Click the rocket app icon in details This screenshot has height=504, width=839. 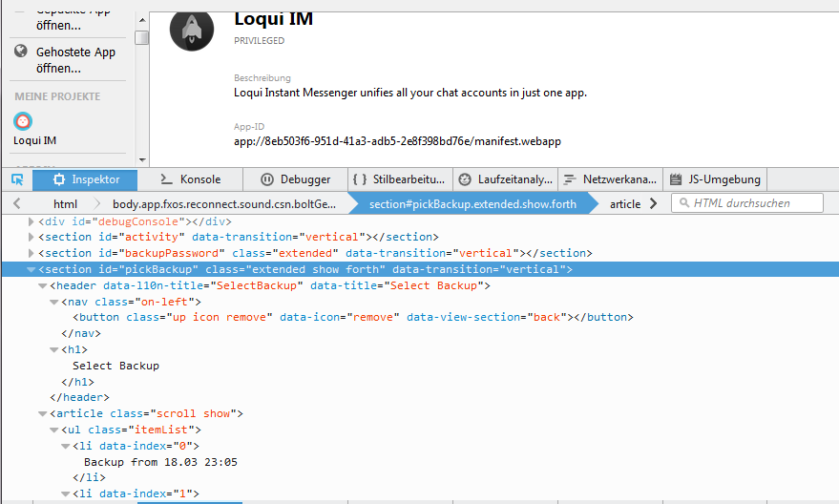point(192,29)
